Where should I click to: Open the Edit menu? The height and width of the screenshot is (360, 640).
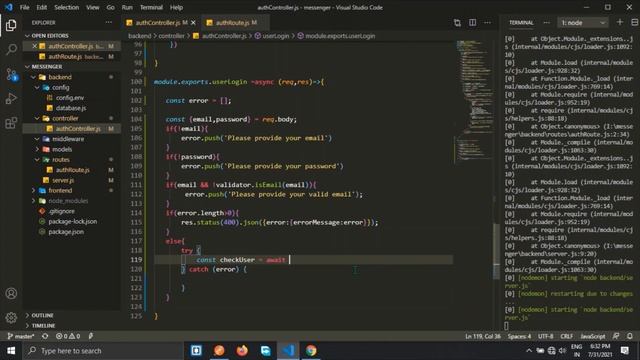[x=42, y=7]
